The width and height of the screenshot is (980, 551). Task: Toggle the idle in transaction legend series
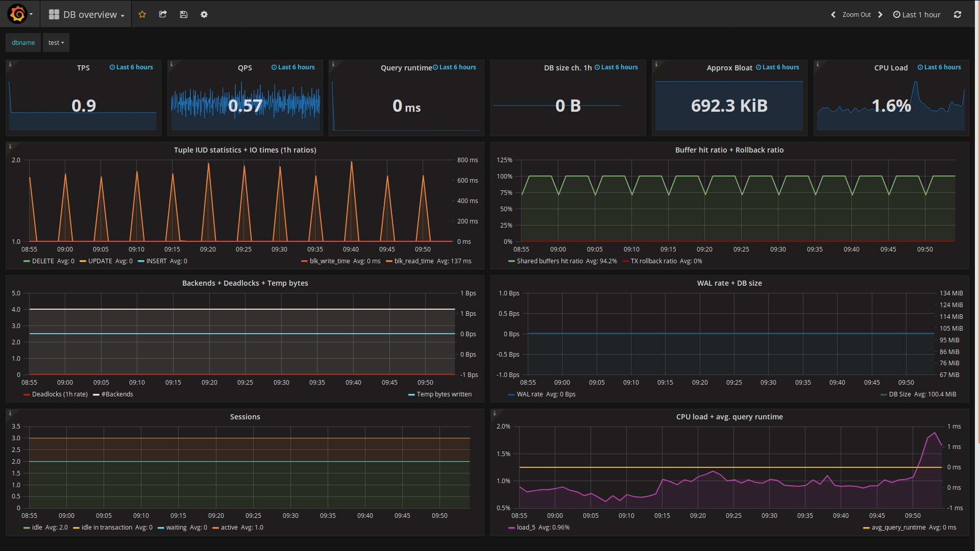tap(106, 528)
